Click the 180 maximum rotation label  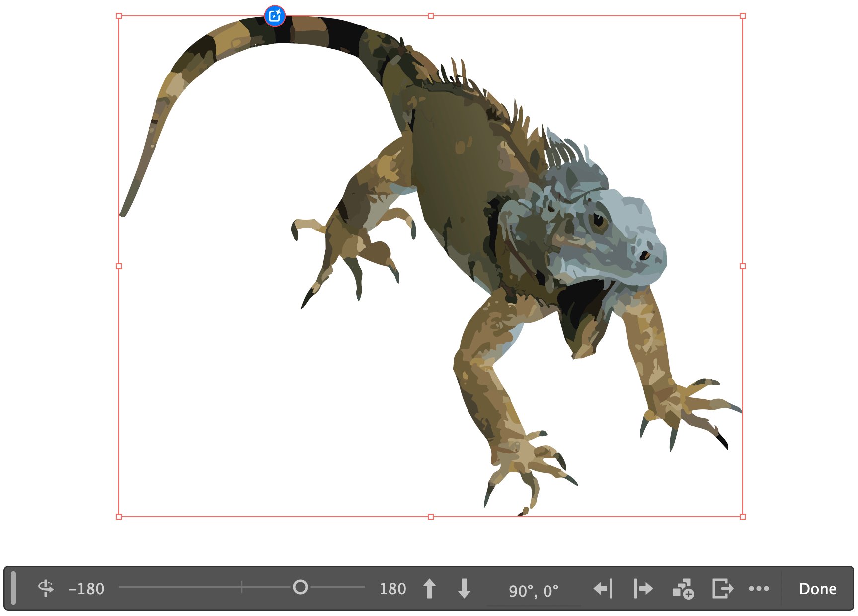[x=392, y=589]
